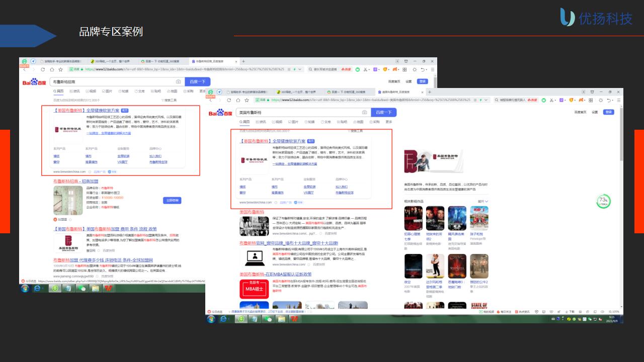Reload the page in the back browser window
Viewport: 644px width, 362px height.
tap(43, 69)
